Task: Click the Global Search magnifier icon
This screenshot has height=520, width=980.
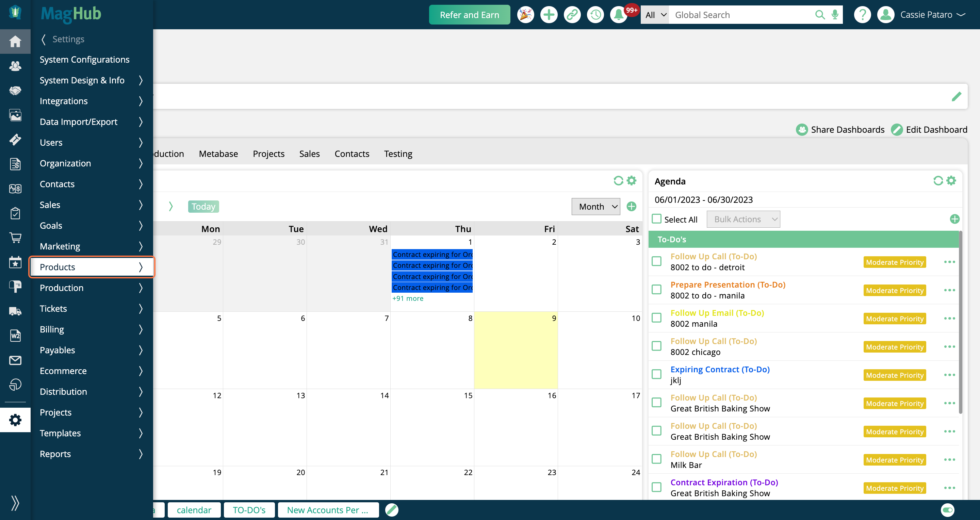Action: (820, 15)
